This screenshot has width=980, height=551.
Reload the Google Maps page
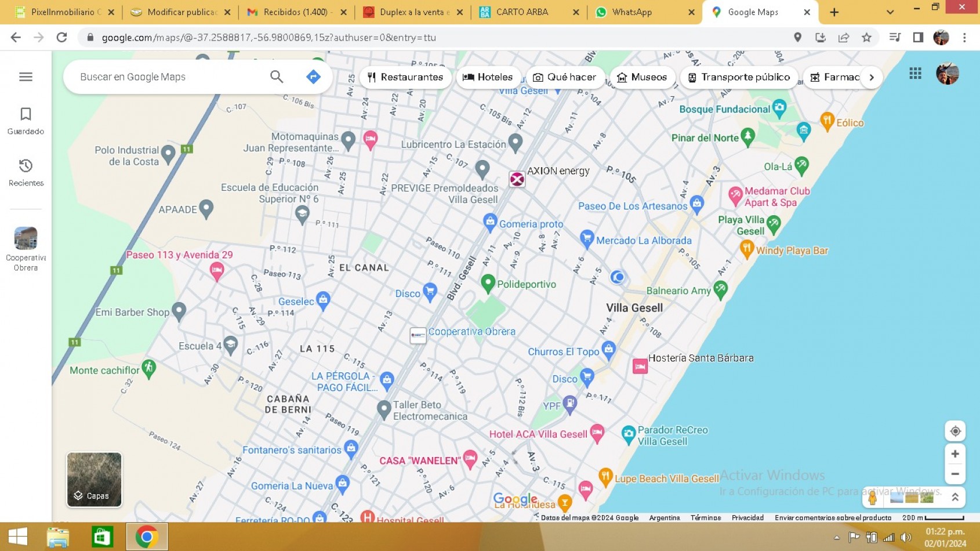coord(61,38)
